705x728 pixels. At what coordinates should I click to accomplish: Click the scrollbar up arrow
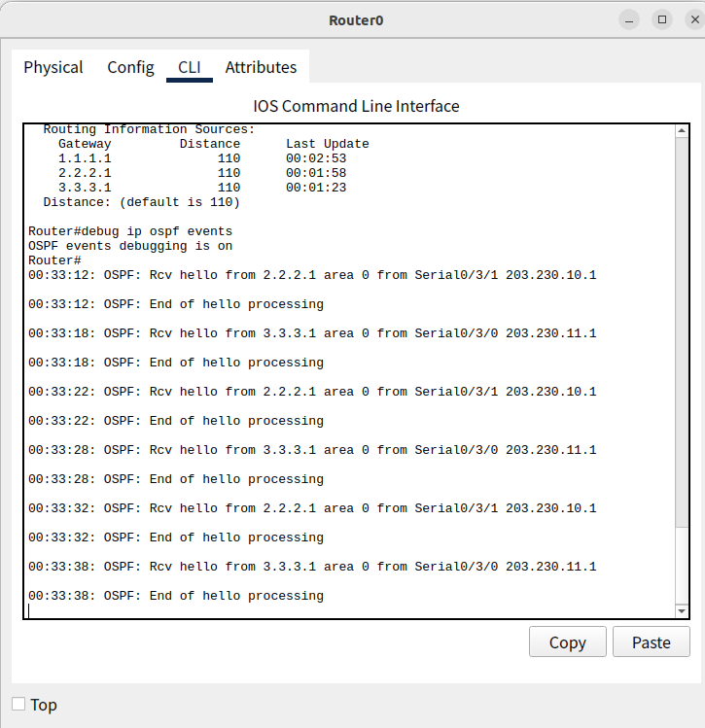point(682,131)
